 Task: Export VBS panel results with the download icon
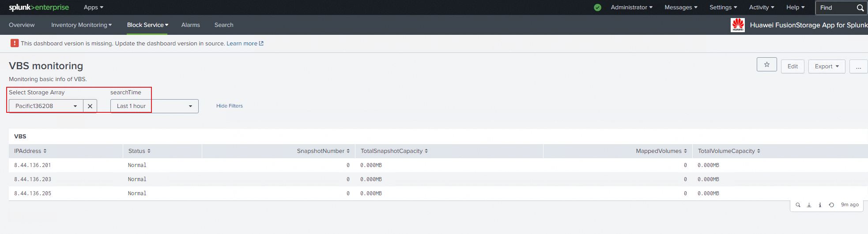point(809,205)
